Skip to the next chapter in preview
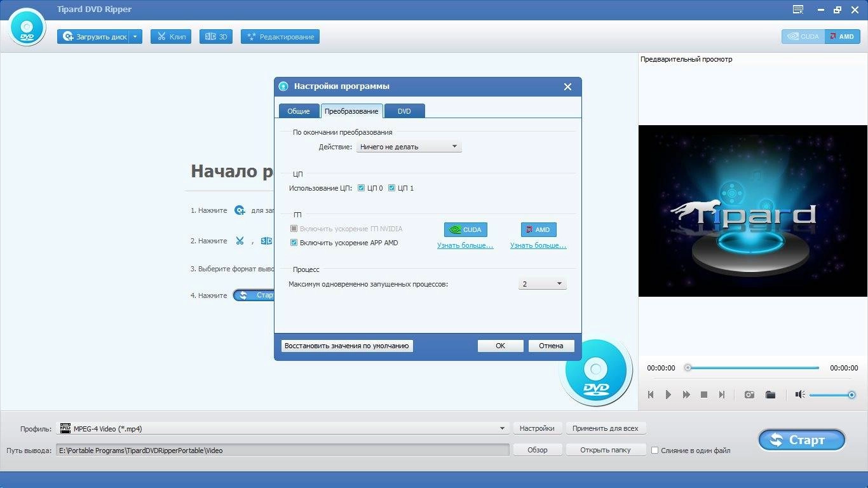Screen dimensions: 868x488 pos(722,395)
